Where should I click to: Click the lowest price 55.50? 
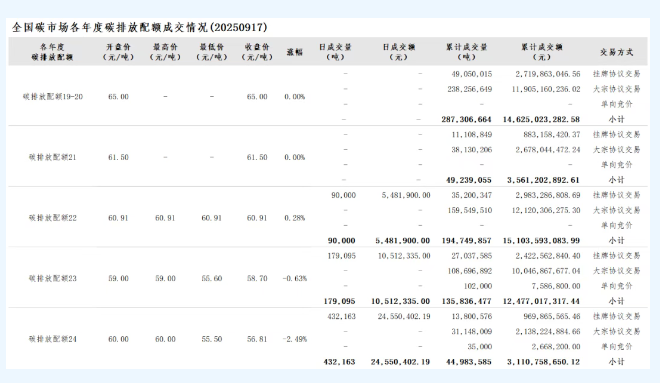[x=211, y=339]
